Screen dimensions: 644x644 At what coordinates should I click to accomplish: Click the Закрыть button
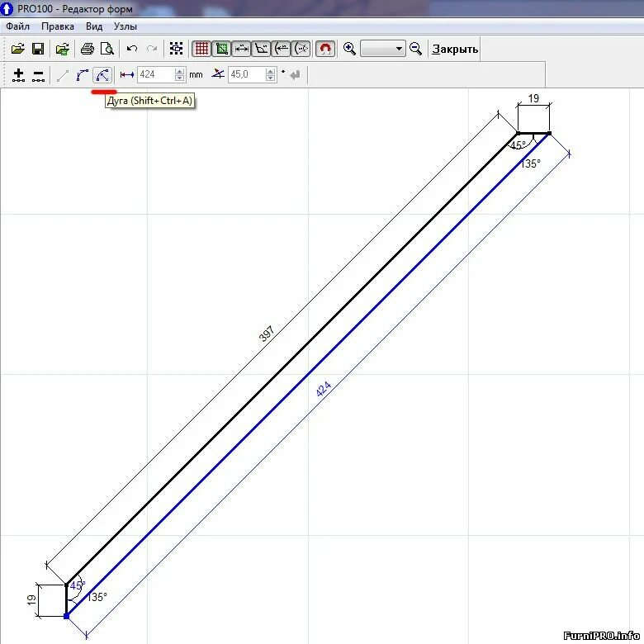(455, 50)
